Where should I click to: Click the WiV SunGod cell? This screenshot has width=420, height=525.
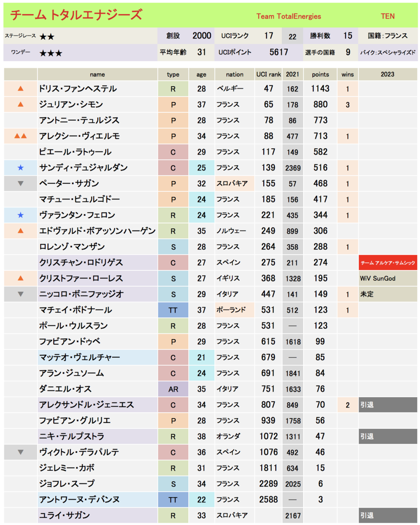coord(388,278)
